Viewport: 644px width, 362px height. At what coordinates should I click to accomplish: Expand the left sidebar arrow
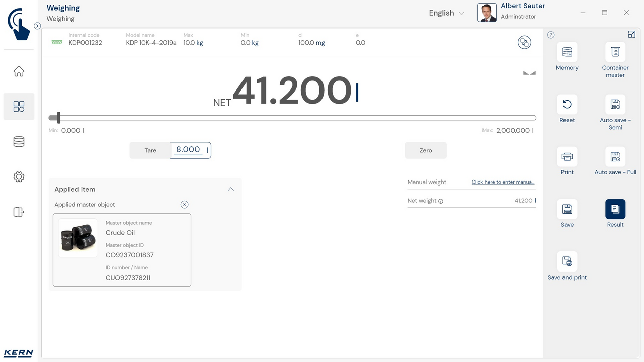37,26
